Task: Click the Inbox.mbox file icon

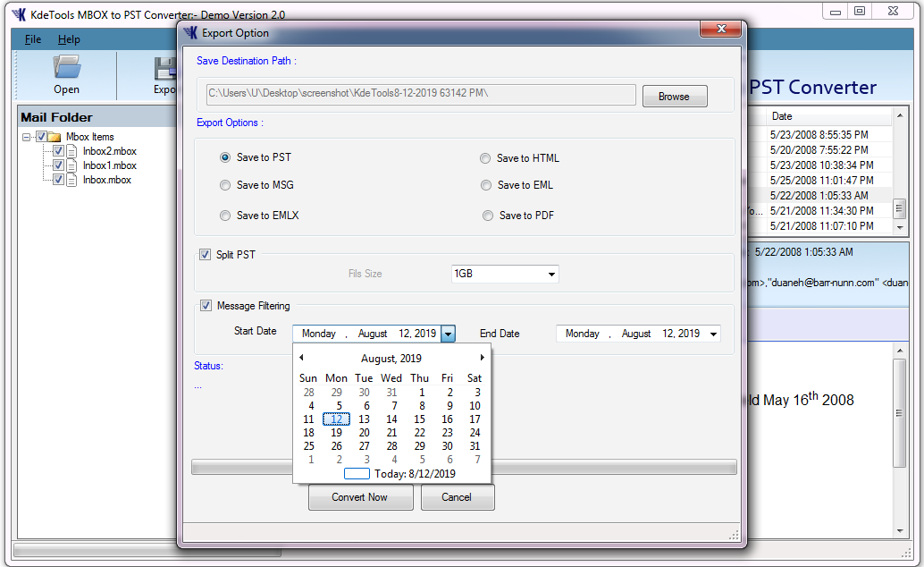Action: (x=71, y=180)
